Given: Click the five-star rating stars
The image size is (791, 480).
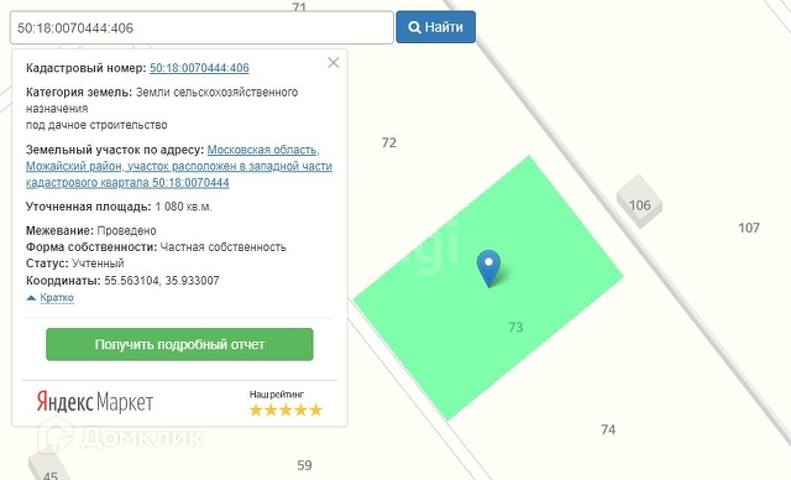Looking at the screenshot, I should [x=286, y=410].
